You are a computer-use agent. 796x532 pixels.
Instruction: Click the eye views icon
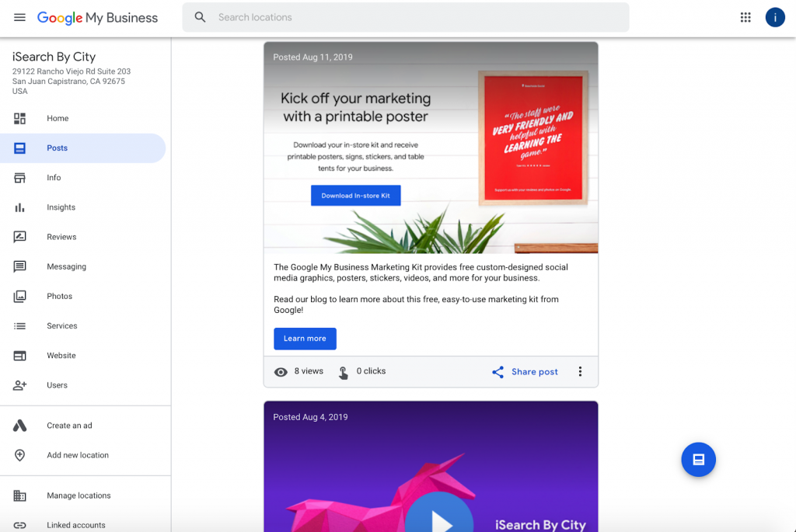pos(281,372)
